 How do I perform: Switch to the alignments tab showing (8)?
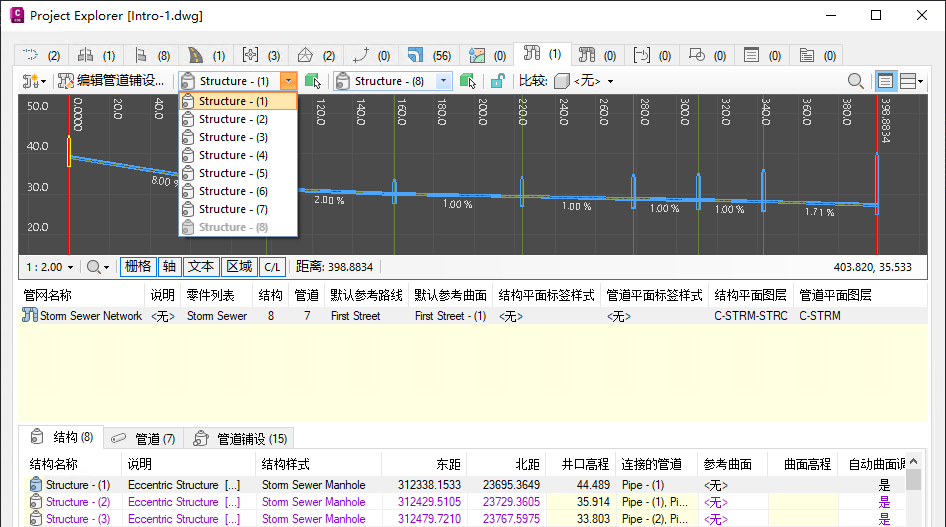151,55
